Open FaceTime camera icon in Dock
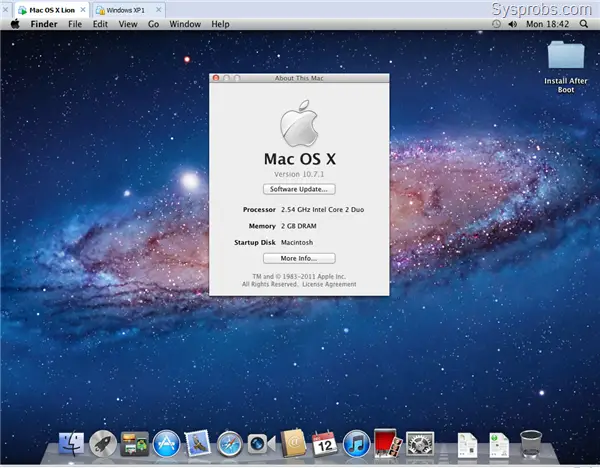 point(261,444)
